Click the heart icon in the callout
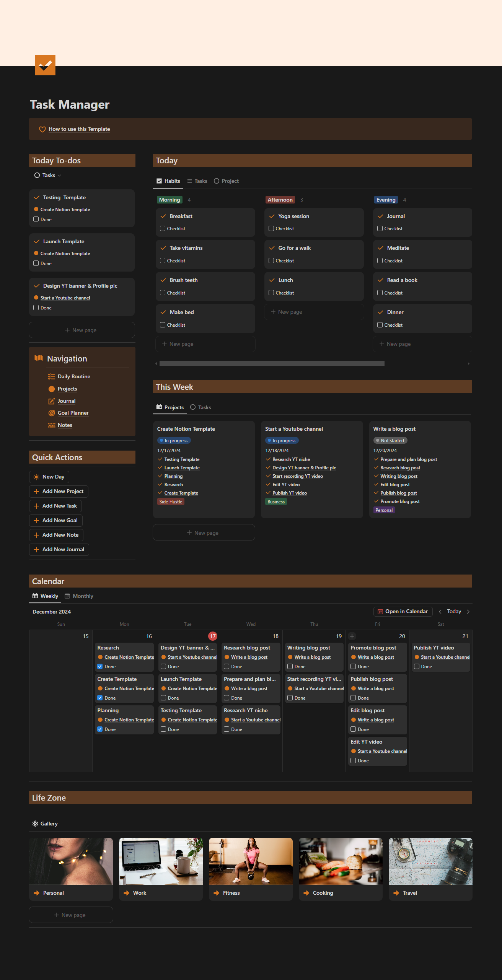The height and width of the screenshot is (980, 502). pos(42,129)
